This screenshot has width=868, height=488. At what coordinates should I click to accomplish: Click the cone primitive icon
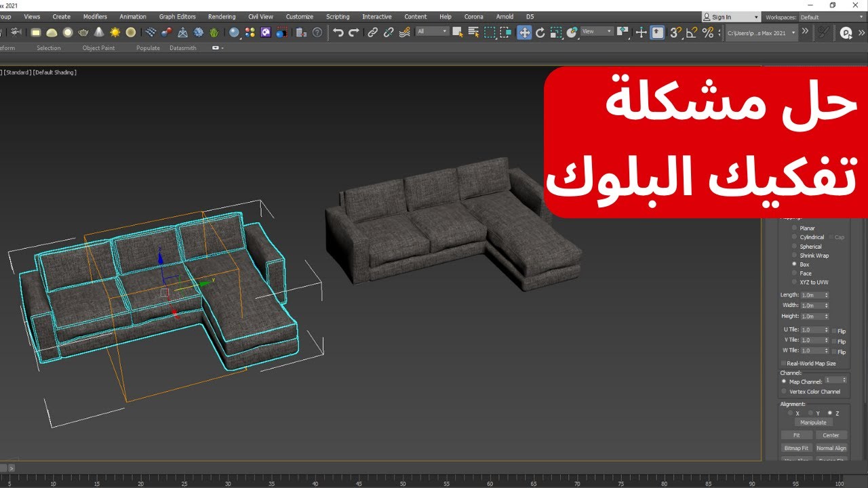pyautogui.click(x=99, y=32)
